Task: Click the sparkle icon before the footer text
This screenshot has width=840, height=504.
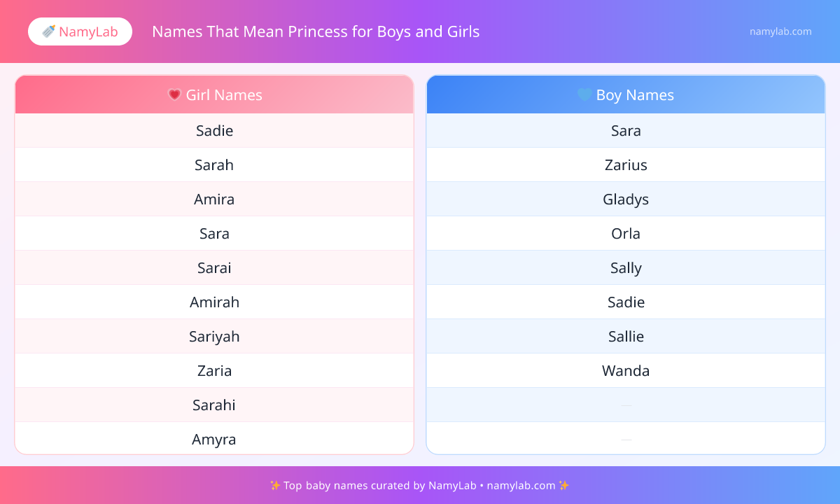Action: click(275, 485)
